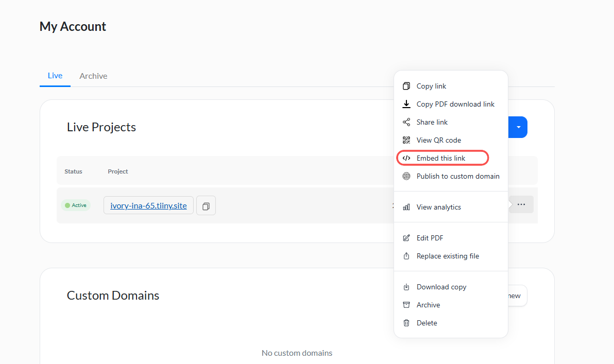The height and width of the screenshot is (364, 614).
Task: Expand the blue dropdown arrow button
Action: [518, 127]
